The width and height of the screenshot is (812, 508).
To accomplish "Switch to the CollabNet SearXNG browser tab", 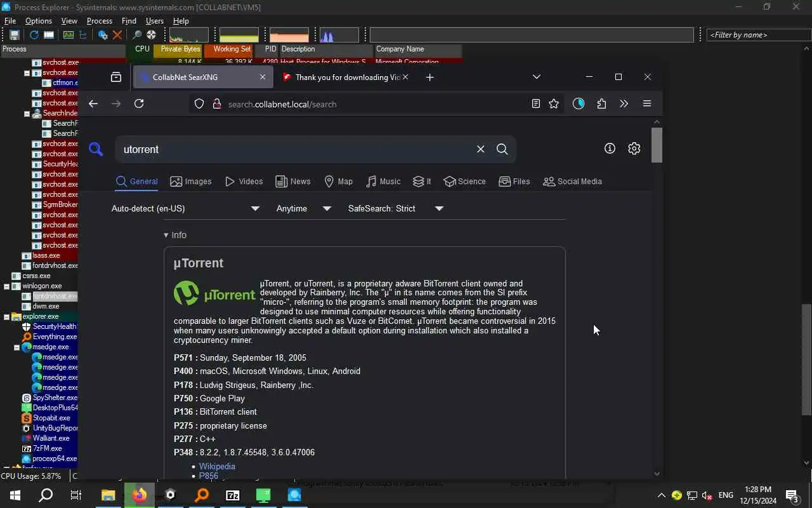I will pyautogui.click(x=202, y=77).
